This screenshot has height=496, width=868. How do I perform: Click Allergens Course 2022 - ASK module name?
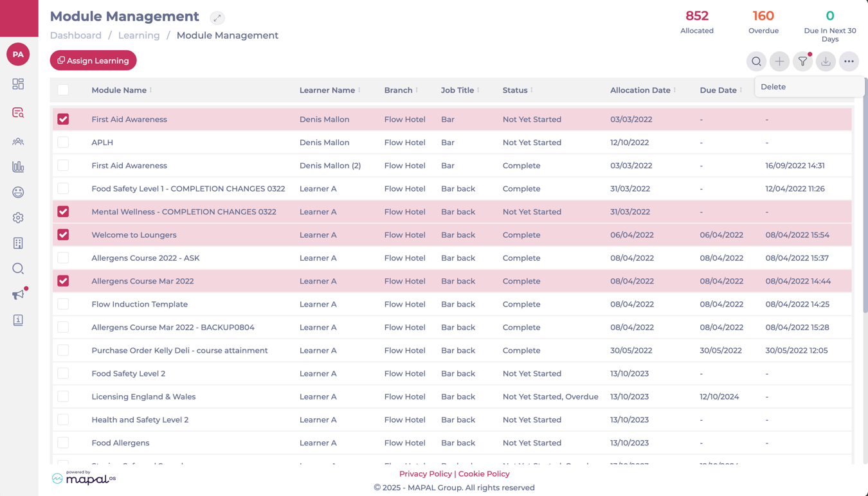point(145,258)
